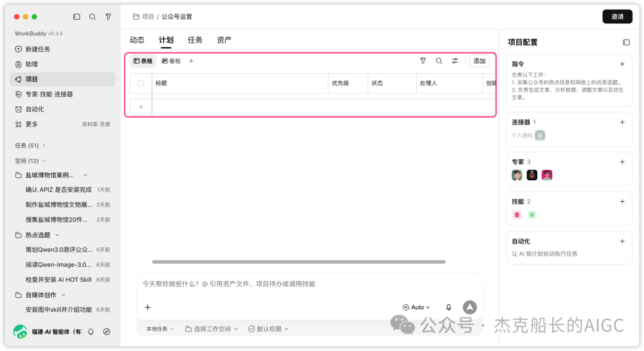Add a new row in the table
The width and height of the screenshot is (644, 351).
tap(141, 107)
